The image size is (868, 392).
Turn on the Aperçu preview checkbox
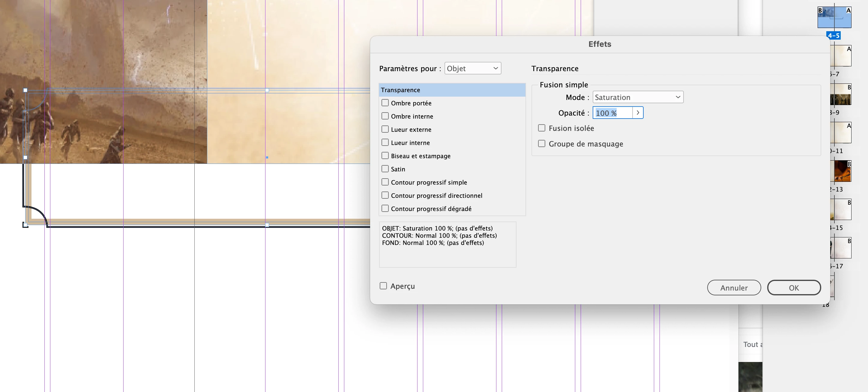383,286
